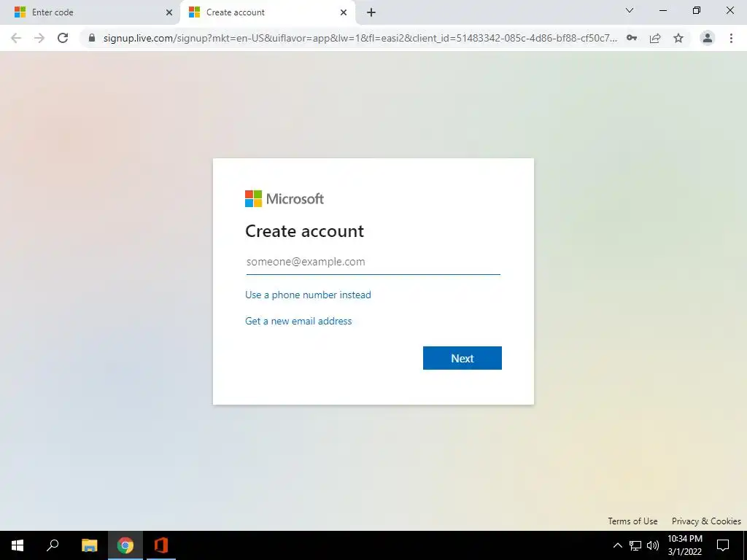747x560 pixels.
Task: Click the Microsoft logo in the card
Action: 285,198
